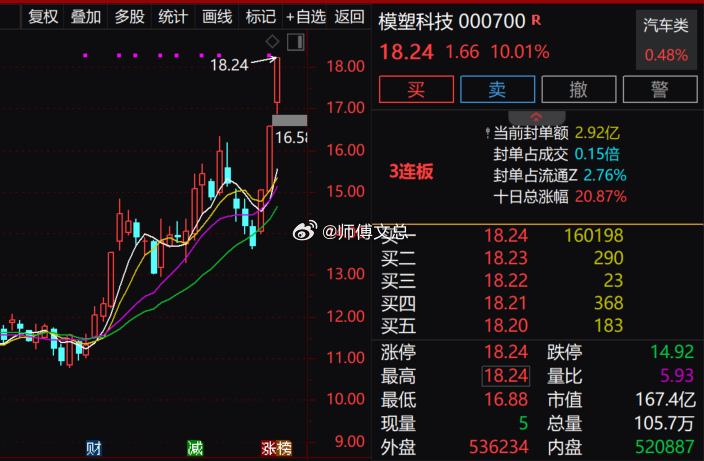Click the boxed 最高 value 18.24
Image resolution: width=704 pixels, height=461 pixels.
tap(506, 376)
